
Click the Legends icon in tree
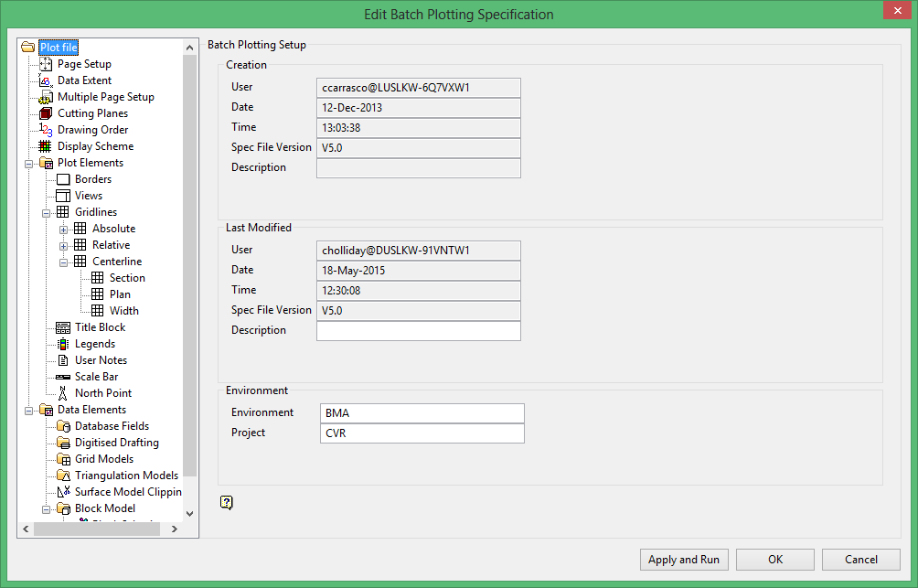63,344
